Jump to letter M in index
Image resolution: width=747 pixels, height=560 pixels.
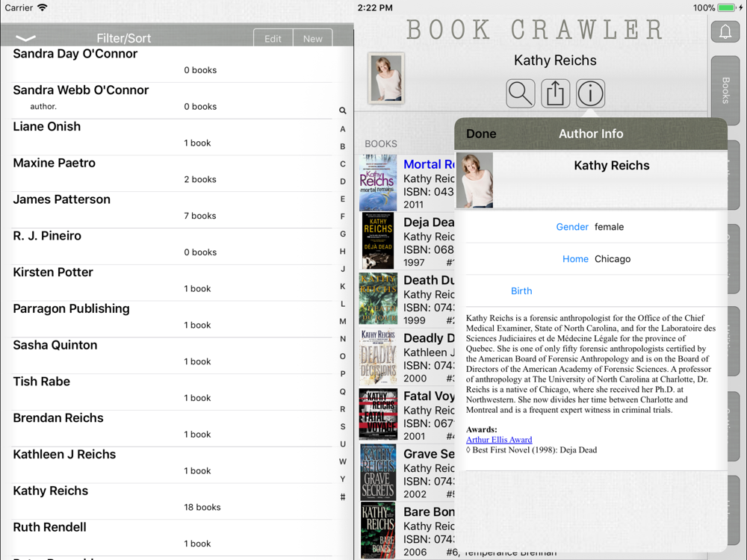tap(343, 321)
